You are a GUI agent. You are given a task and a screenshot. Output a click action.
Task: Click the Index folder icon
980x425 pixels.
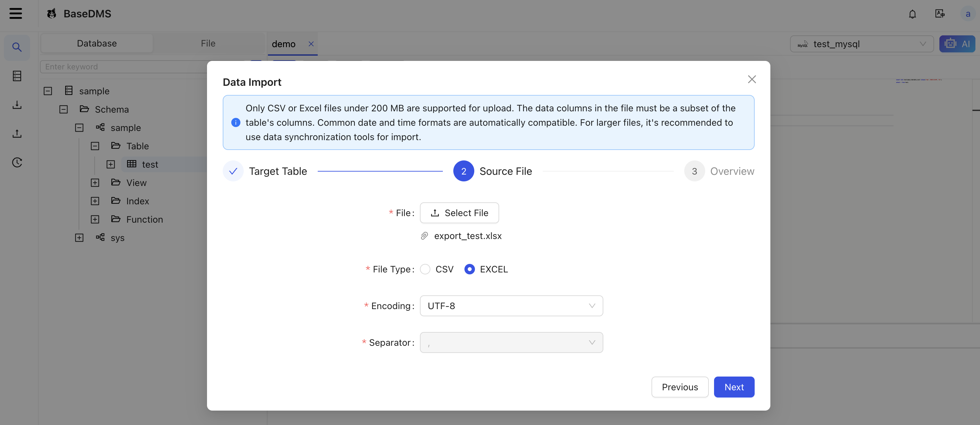point(116,201)
